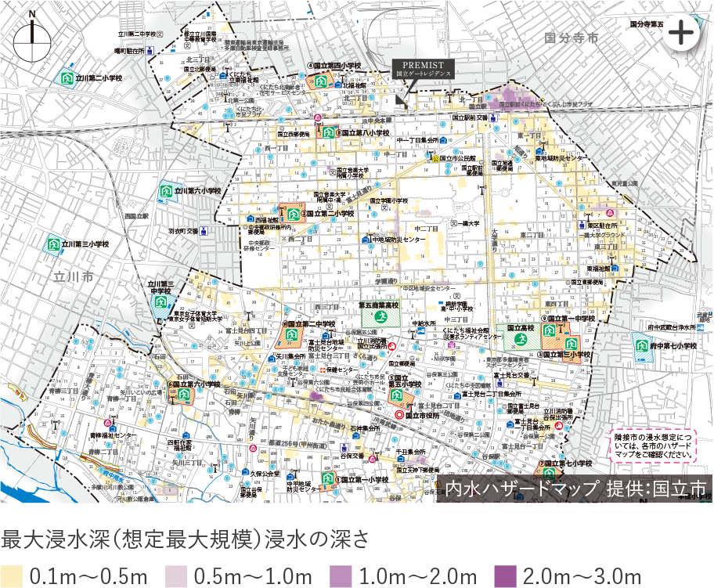Click the 内水ハザードマップ 提供:国立市 caption
This screenshot has width=714, height=588.
575,489
